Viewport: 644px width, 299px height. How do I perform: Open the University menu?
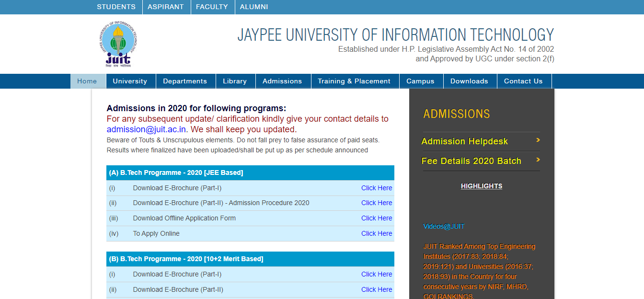click(130, 81)
